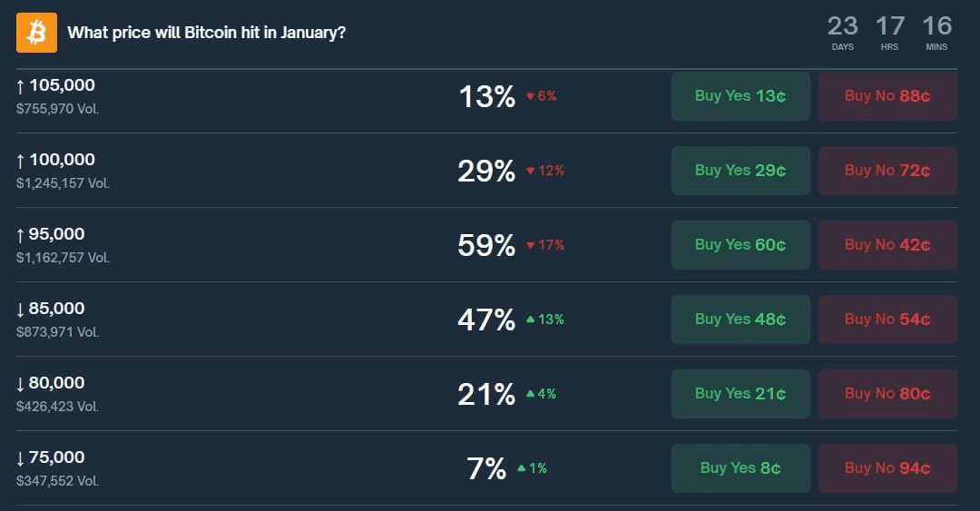Buy Yes at 8¢ for 75,000
This screenshot has width=980, height=511.
point(740,468)
